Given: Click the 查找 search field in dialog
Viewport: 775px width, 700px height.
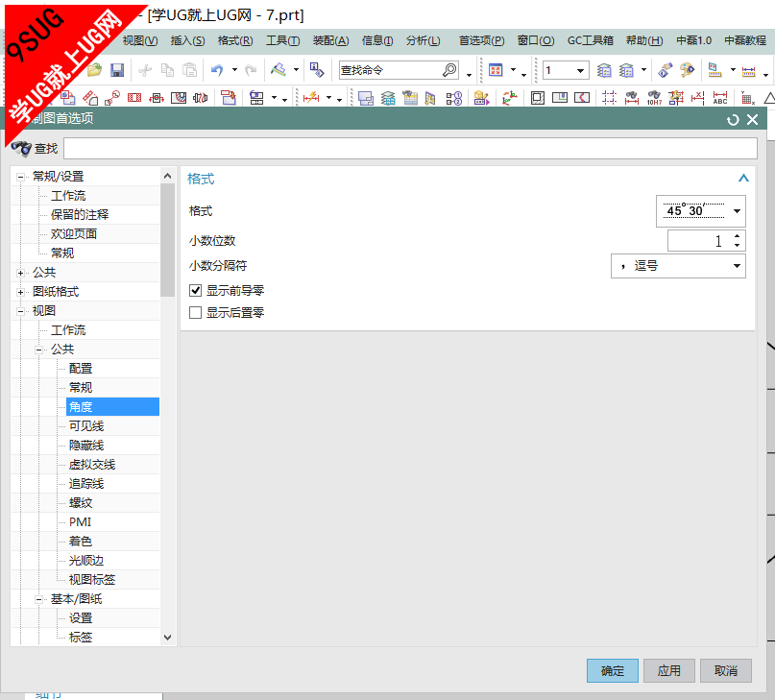Looking at the screenshot, I should [410, 148].
